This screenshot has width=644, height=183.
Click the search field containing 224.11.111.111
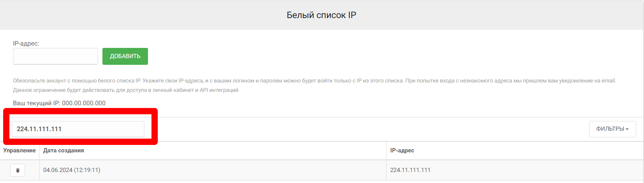click(78, 129)
